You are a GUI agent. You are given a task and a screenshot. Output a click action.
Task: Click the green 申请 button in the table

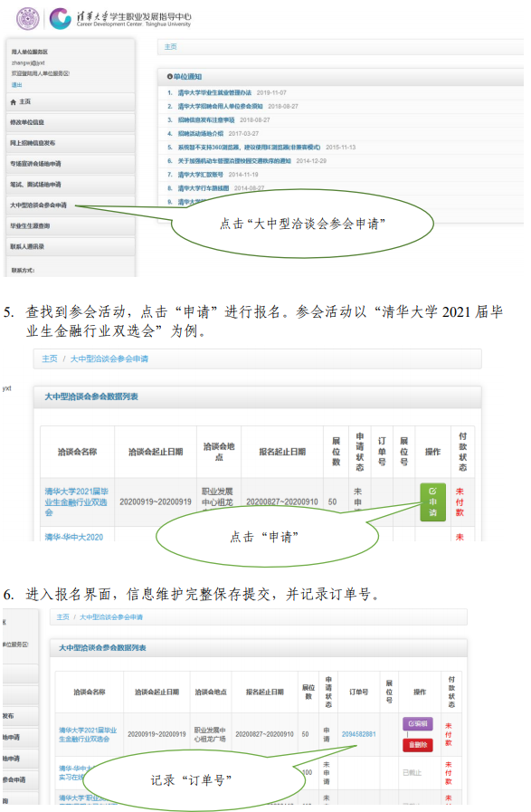[x=432, y=502]
